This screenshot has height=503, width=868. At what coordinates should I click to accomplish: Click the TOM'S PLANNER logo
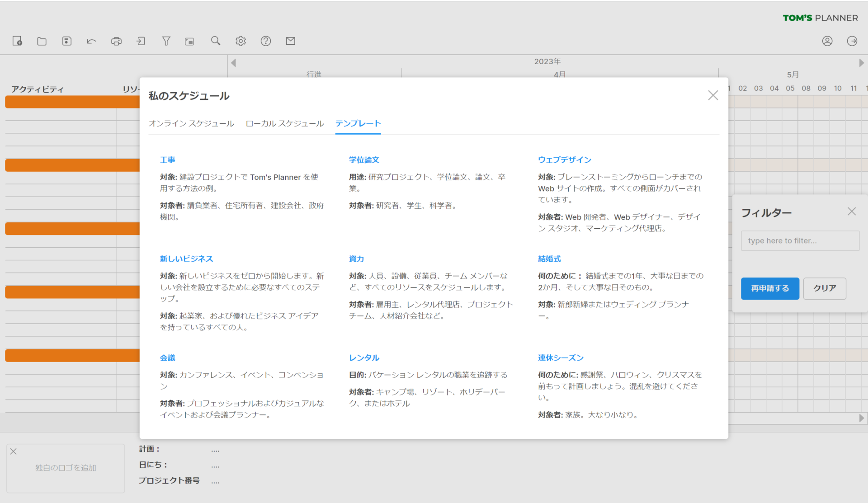[820, 18]
